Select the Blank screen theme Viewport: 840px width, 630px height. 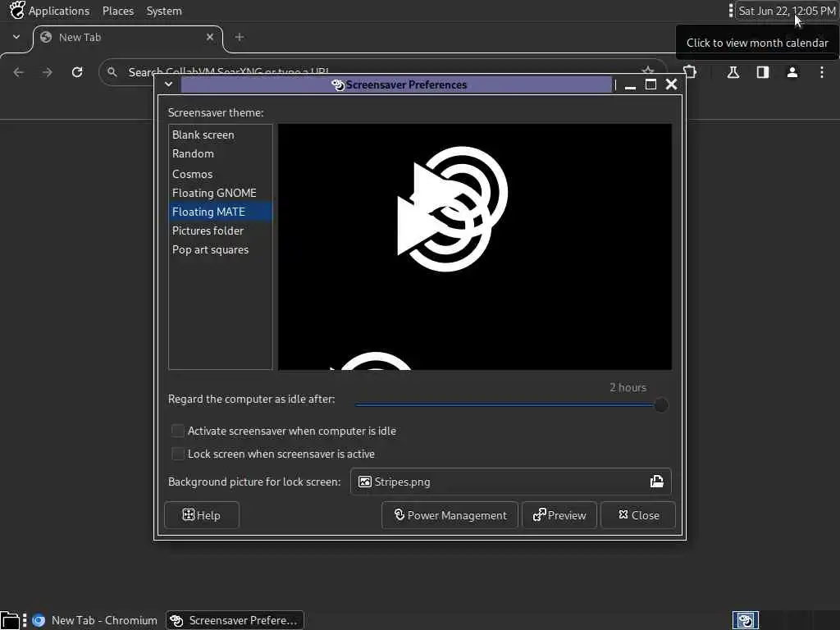220,135
